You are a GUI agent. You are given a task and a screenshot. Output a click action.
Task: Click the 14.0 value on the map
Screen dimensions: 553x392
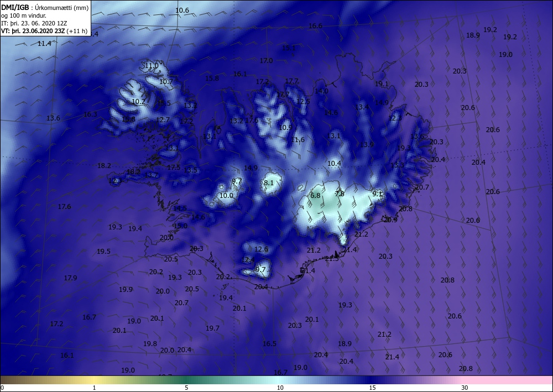321,91
